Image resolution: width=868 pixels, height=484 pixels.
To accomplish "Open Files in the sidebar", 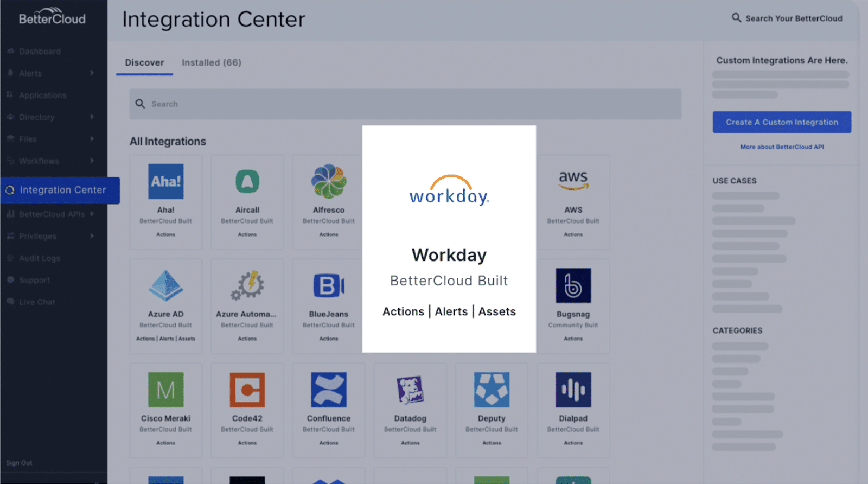I will point(28,139).
